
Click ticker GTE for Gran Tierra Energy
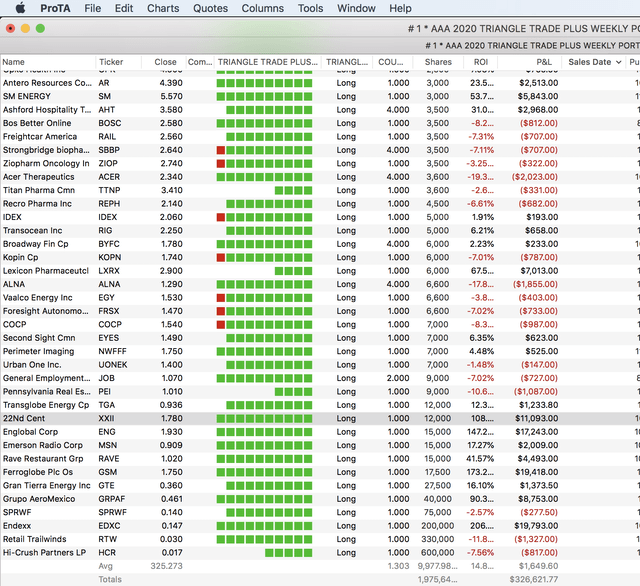106,486
